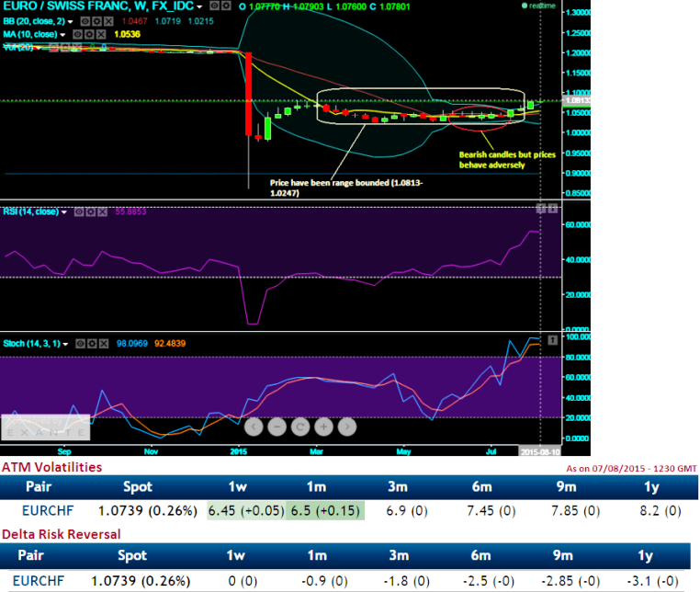
Task: Remove the MA (10, close) indicator
Action: [101, 34]
